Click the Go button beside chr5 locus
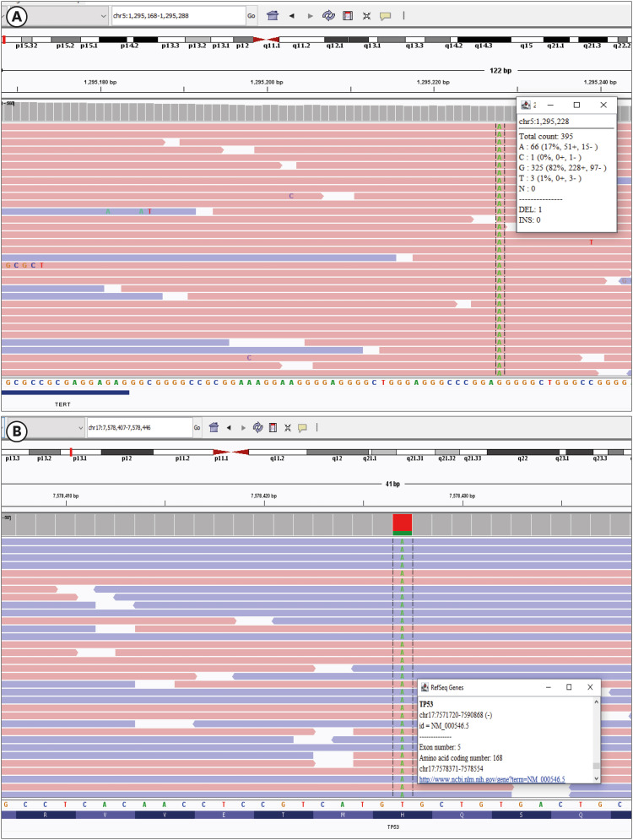Image resolution: width=633 pixels, height=840 pixels. click(x=252, y=15)
